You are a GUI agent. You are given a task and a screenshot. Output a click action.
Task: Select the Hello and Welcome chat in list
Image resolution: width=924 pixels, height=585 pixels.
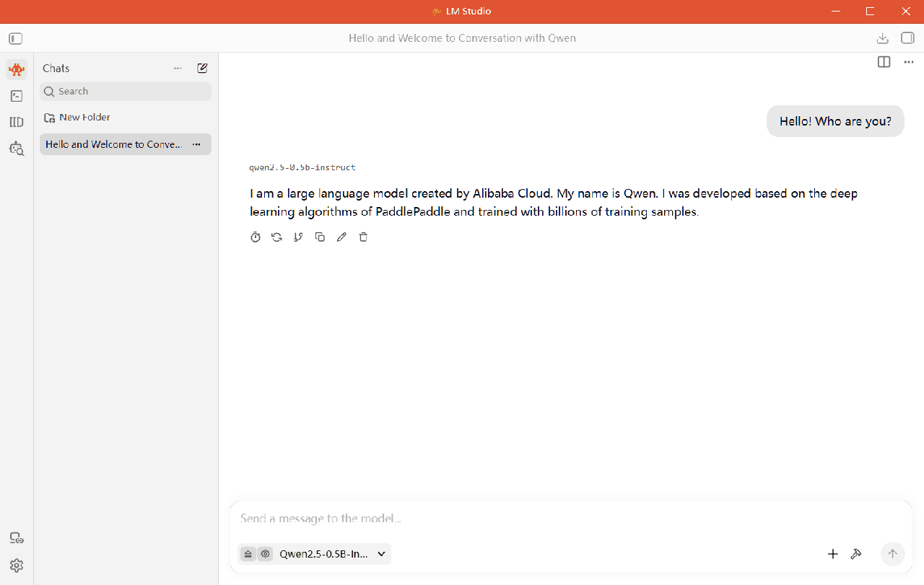(126, 144)
